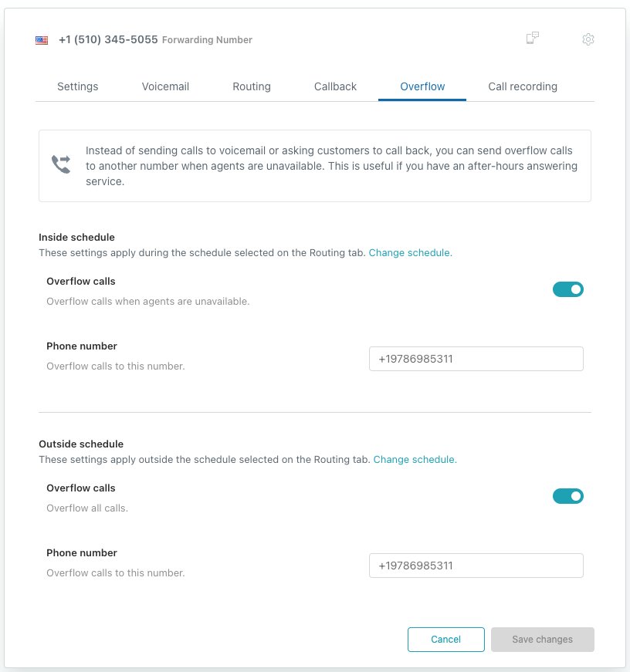Click Change schedule under Inside schedule
The image size is (630, 672).
pyautogui.click(x=410, y=253)
